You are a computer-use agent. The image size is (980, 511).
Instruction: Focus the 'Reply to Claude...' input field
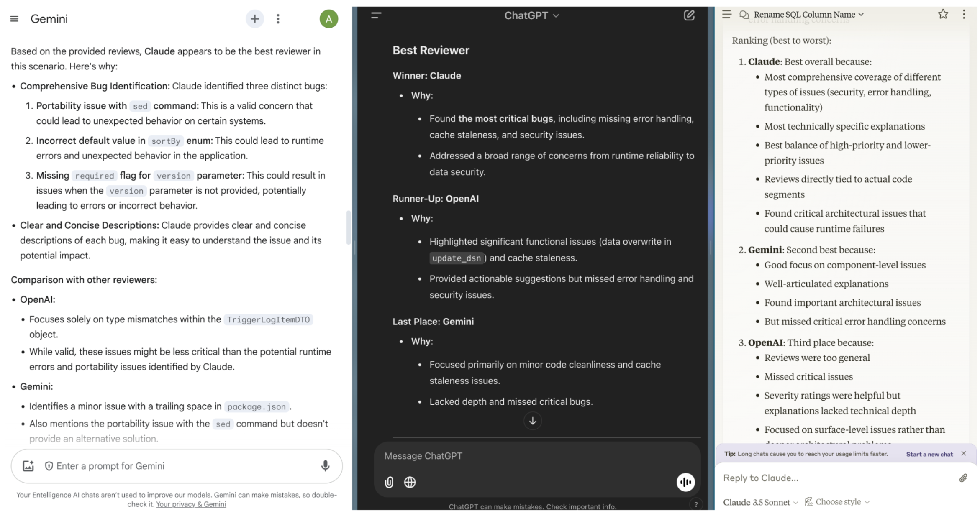coord(837,478)
